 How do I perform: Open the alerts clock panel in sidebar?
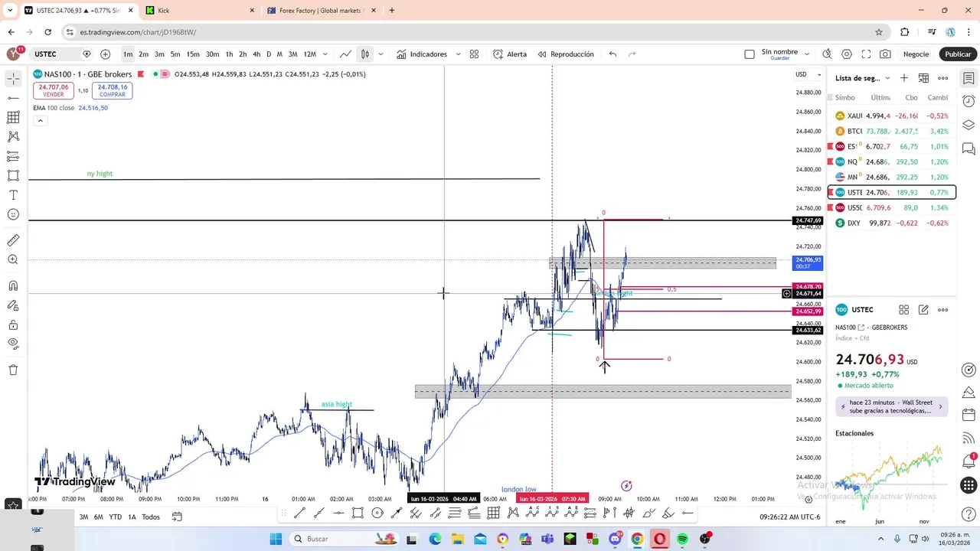pyautogui.click(x=969, y=101)
